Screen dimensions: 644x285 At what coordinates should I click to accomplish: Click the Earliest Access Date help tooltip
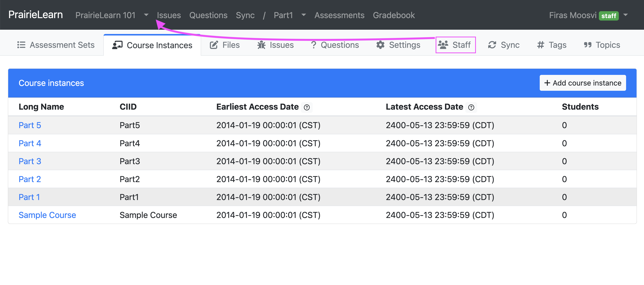point(307,107)
